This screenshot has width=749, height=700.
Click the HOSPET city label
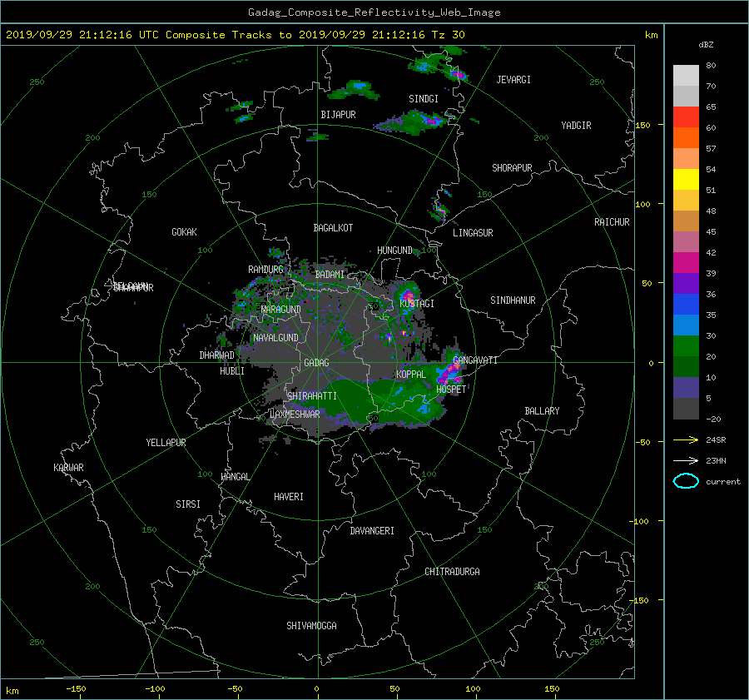click(451, 390)
